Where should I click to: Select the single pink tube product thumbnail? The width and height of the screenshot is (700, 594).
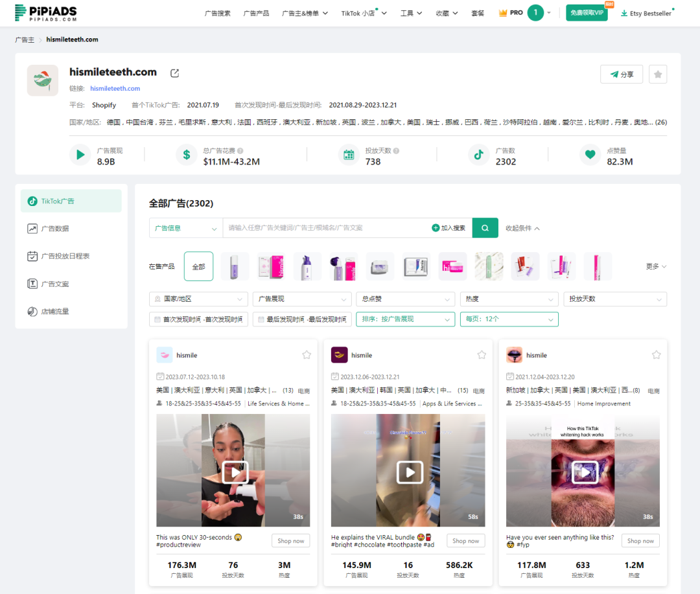coord(598,266)
